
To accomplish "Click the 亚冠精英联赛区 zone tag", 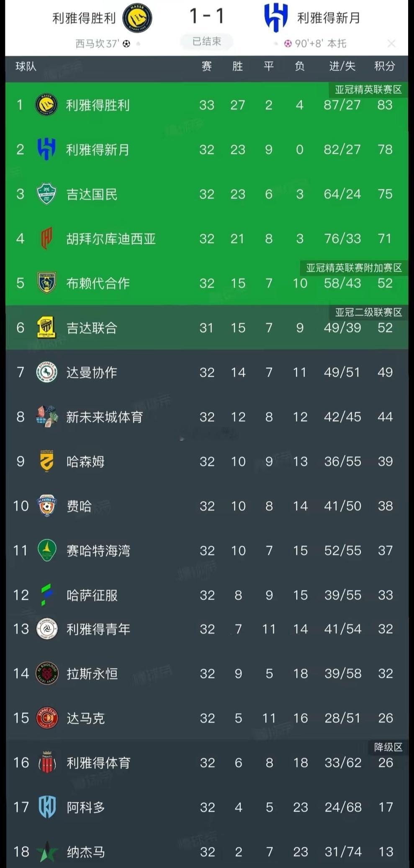I will click(368, 90).
